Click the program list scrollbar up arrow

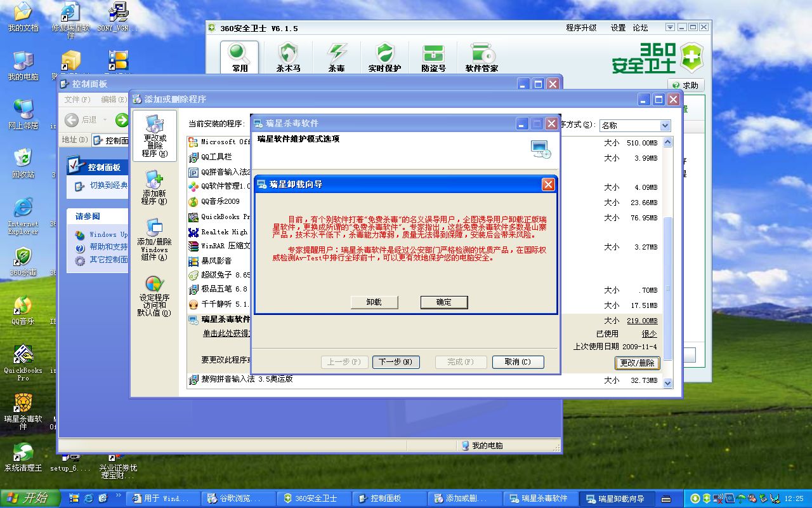point(667,142)
